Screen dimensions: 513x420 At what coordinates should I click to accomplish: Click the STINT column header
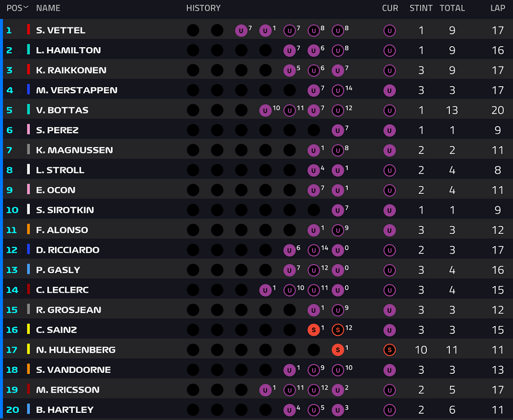click(421, 8)
